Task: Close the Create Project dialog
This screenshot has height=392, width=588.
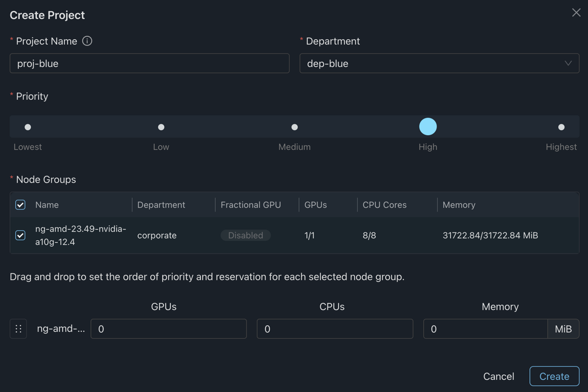Action: point(576,13)
